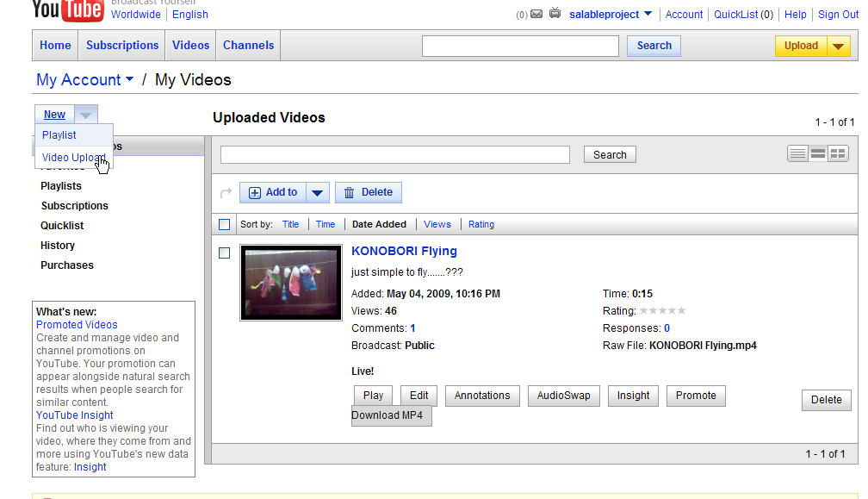Click the TV icon beside the username
Screen dimensions: 868x499
555,13
